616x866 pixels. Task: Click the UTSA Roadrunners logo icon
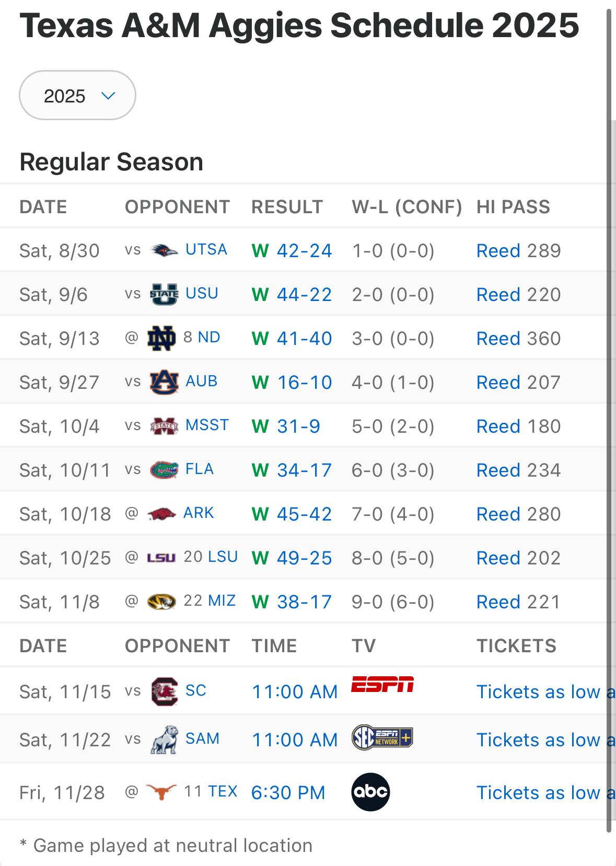164,250
